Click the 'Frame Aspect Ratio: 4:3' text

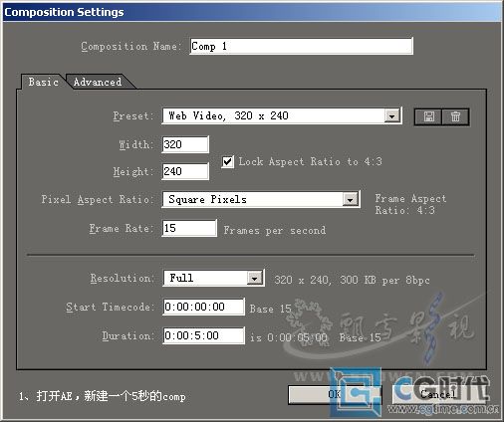pos(410,204)
